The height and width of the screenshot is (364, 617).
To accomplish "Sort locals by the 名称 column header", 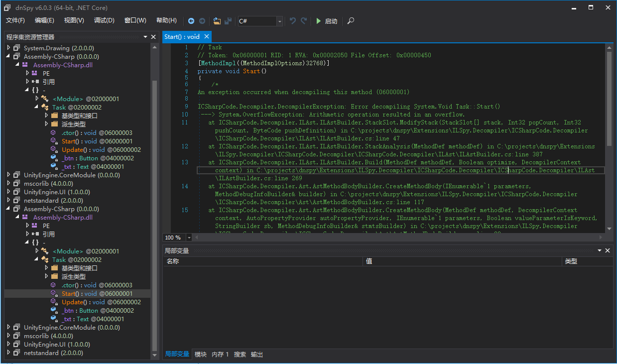I will [263, 261].
